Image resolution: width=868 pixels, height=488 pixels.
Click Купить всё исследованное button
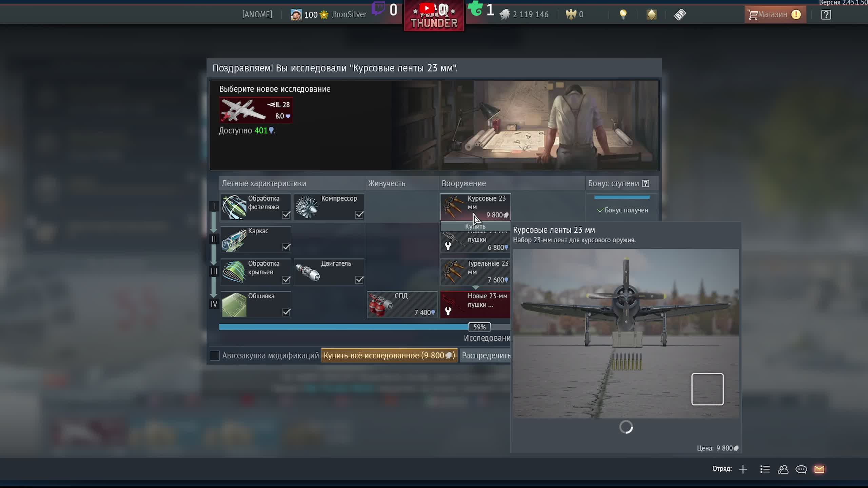pyautogui.click(x=389, y=355)
